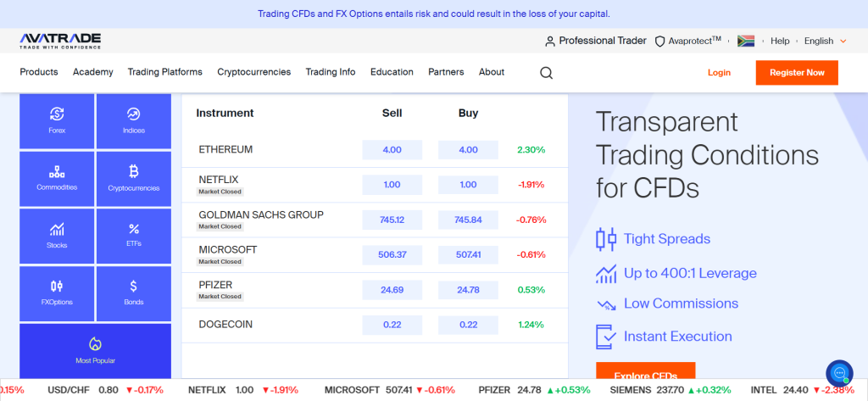Click Netflix Sell price 1.00
Image resolution: width=868 pixels, height=401 pixels.
pyautogui.click(x=392, y=185)
